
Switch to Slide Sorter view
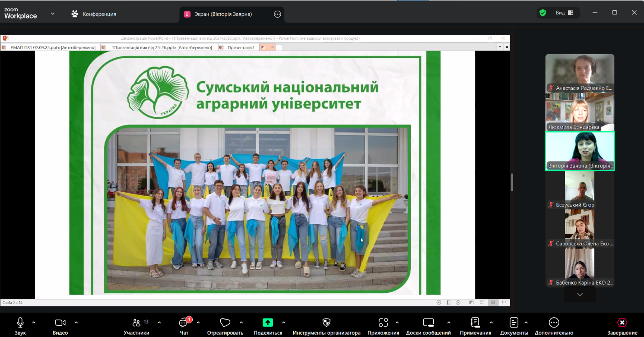pyautogui.click(x=482, y=302)
